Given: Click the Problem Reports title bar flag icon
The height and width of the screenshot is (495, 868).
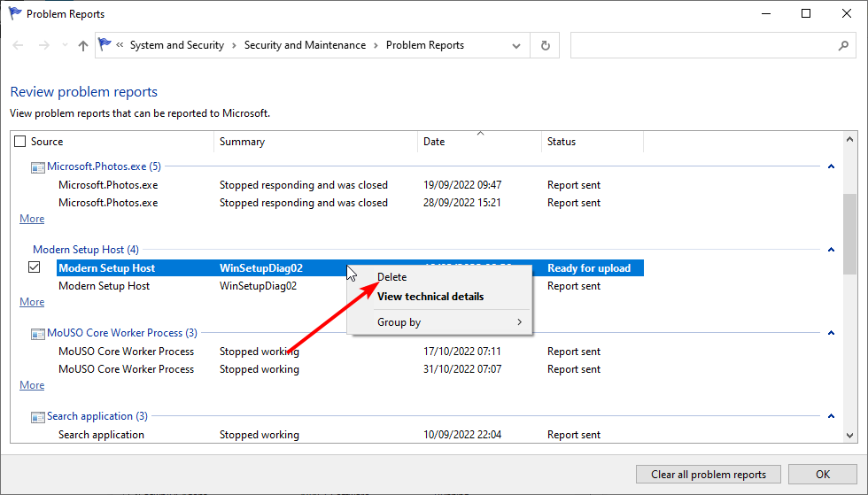Looking at the screenshot, I should [x=15, y=13].
